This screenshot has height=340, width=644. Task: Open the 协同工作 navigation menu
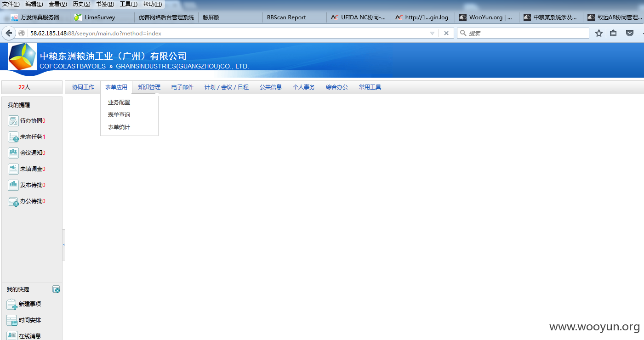83,87
